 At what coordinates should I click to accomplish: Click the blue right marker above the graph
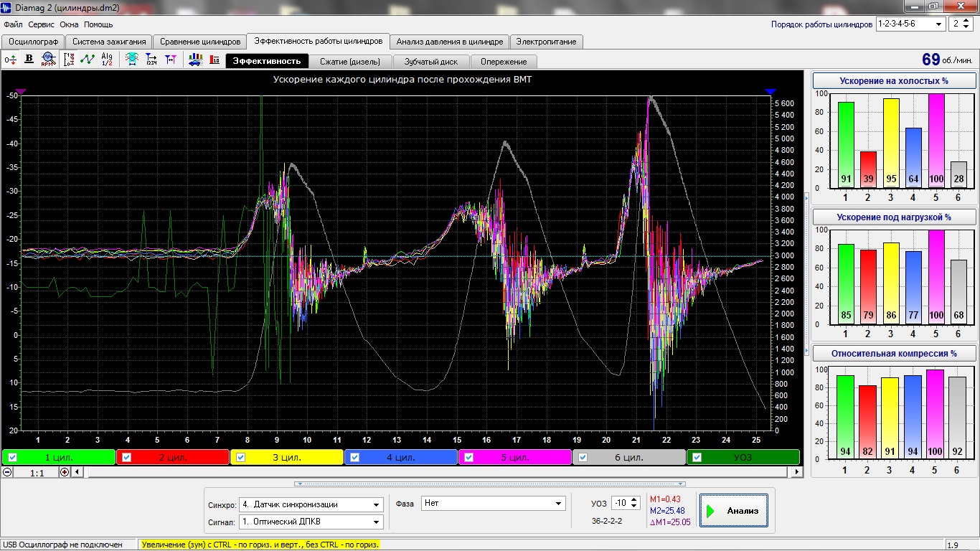(x=771, y=92)
